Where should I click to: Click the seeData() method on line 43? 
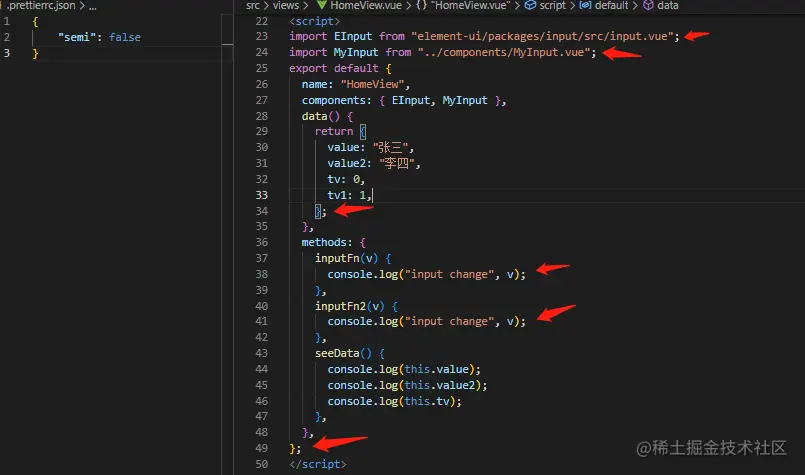pyautogui.click(x=343, y=353)
